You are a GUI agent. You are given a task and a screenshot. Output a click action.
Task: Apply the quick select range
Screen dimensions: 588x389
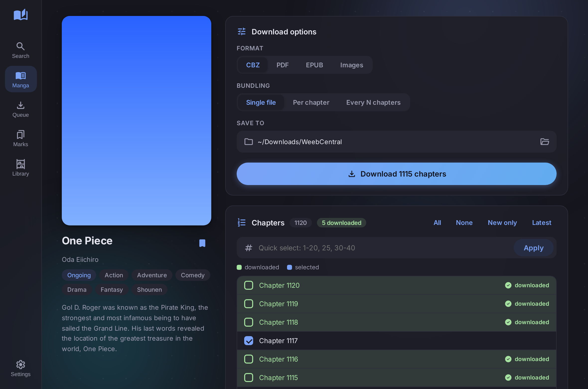pos(533,248)
